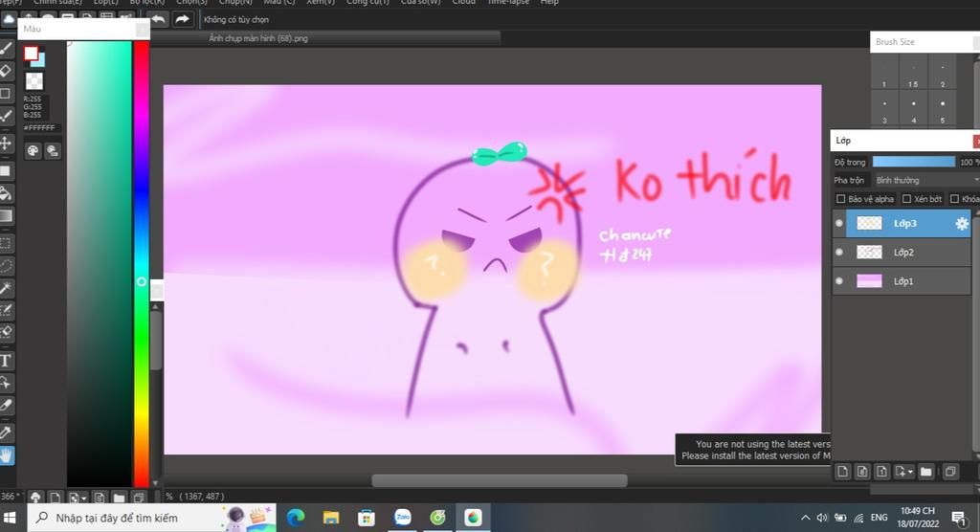Open the Chỉnh sửa(E) menu
Image resolution: width=980 pixels, height=532 pixels.
tap(57, 3)
